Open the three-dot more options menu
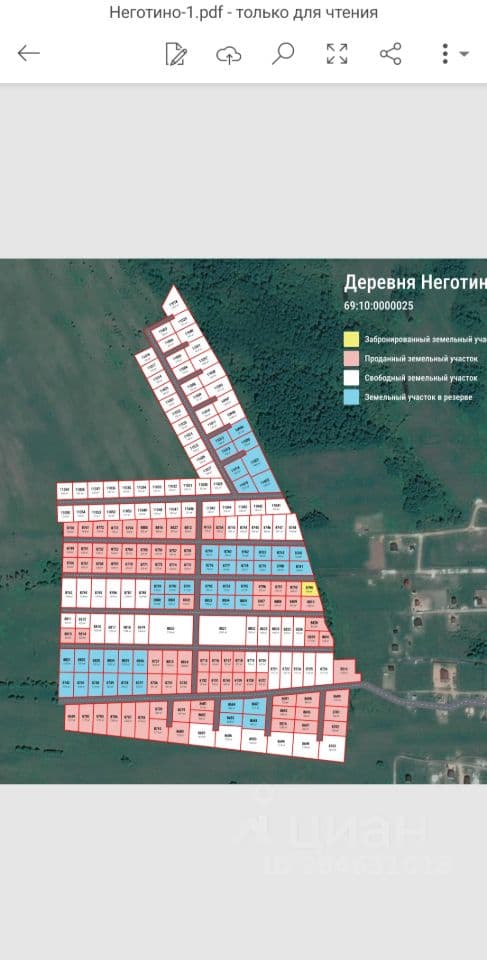This screenshot has height=960, width=487. (445, 54)
